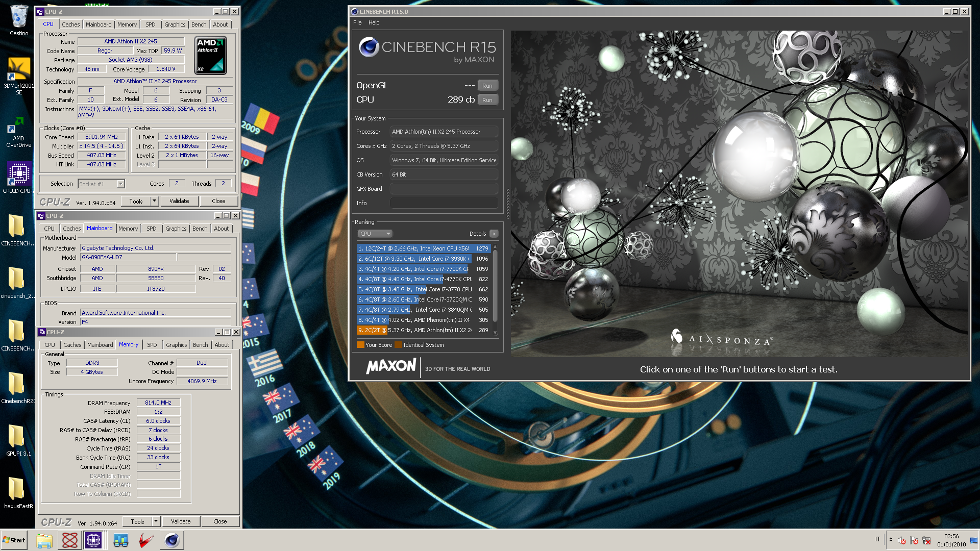Viewport: 980px width, 551px height.
Task: Open the CinebenchR20 desktop folder
Action: pyautogui.click(x=17, y=387)
